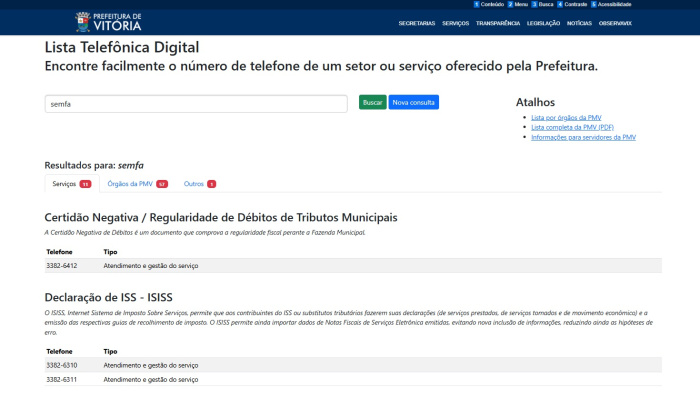700x397 pixels.
Task: Toggle the Contraste option
Action: [x=572, y=4]
